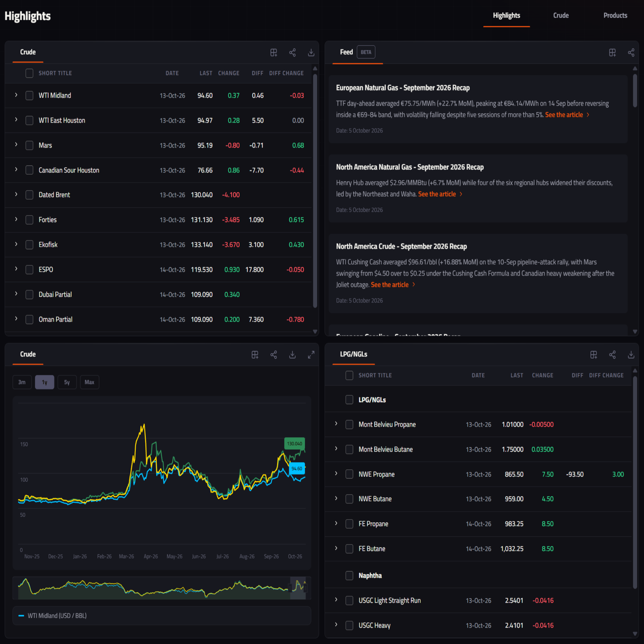
Task: Check the WTI Midland row checkbox
Action: pos(29,96)
